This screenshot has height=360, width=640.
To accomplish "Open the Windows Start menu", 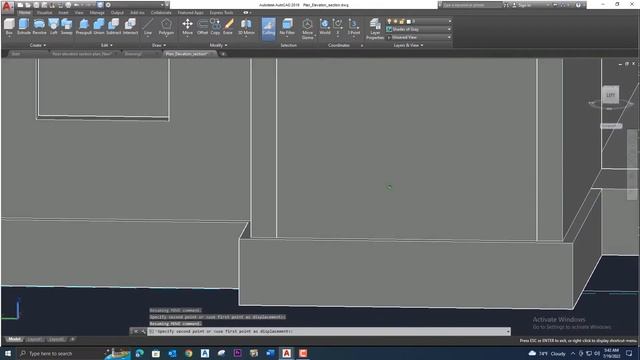I will click(8, 353).
